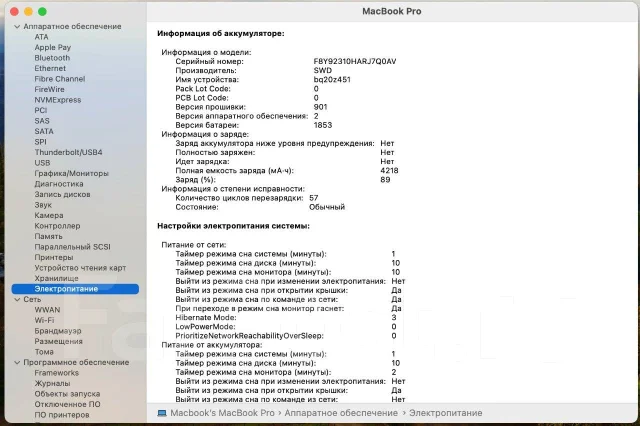This screenshot has width=640, height=426.
Task: Click the device name value bq20z451
Action: 332,80
